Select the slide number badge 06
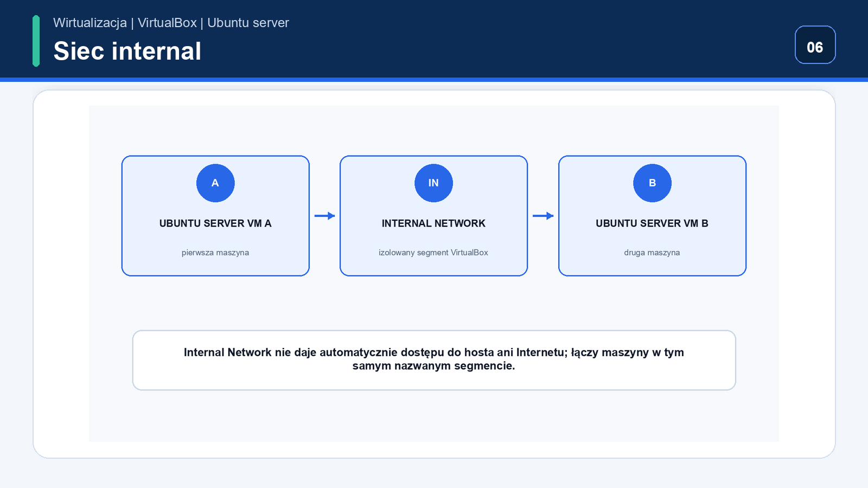The height and width of the screenshot is (488, 868). pos(815,45)
